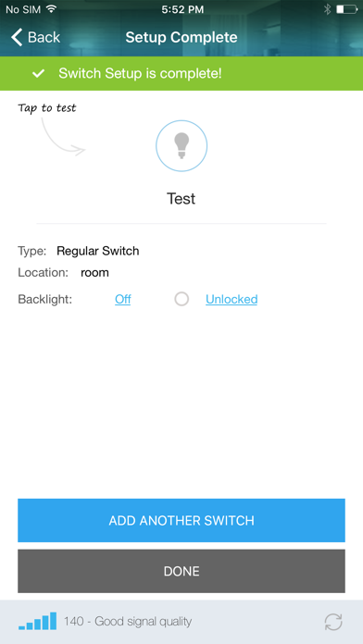Viewport: 363px width, 644px height.
Task: Tap Switch Setup is complete banner
Action: [x=181, y=73]
